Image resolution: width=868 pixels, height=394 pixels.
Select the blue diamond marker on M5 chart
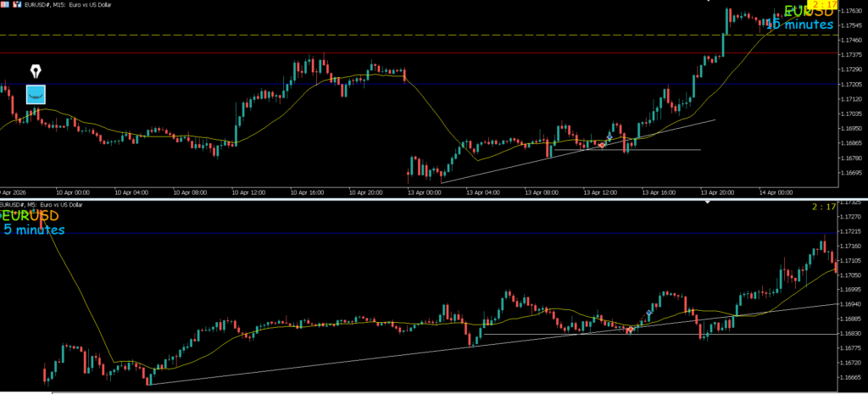point(649,314)
